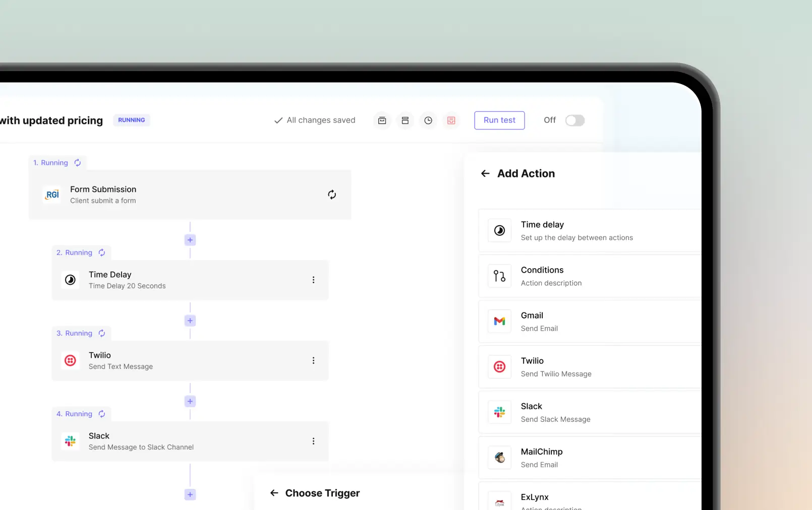812x510 pixels.
Task: Open the options menu on the Slack step
Action: point(313,441)
